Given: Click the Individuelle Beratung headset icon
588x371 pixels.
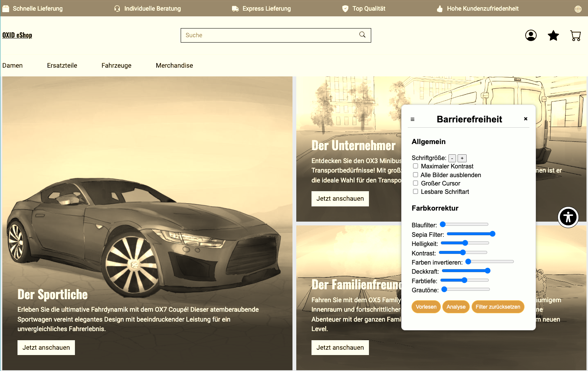Looking at the screenshot, I should 117,9.
